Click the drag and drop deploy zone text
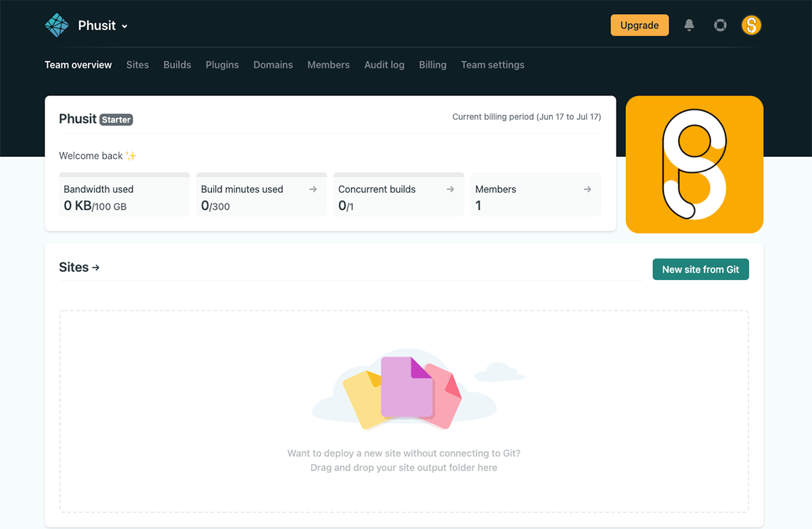Image resolution: width=812 pixels, height=529 pixels. click(x=404, y=461)
